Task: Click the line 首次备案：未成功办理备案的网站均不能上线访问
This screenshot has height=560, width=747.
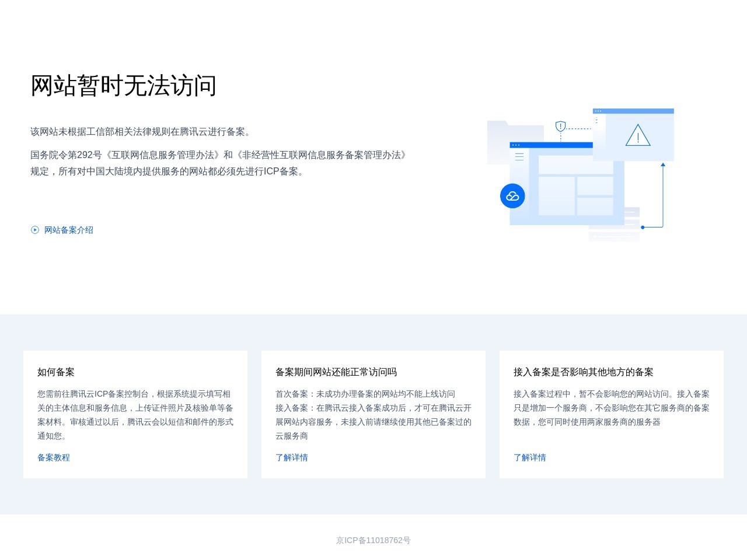Action: point(365,394)
